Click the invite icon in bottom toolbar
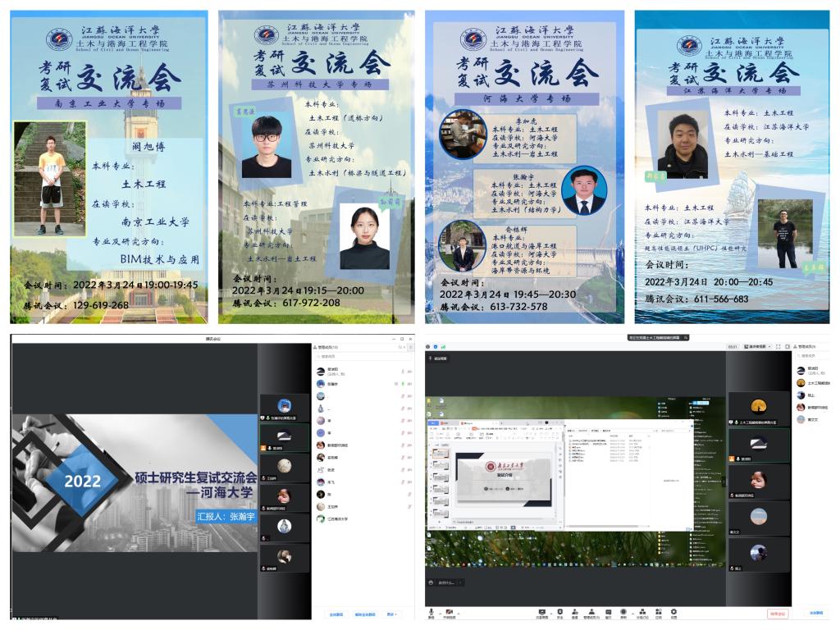840x630 pixels. pyautogui.click(x=575, y=611)
